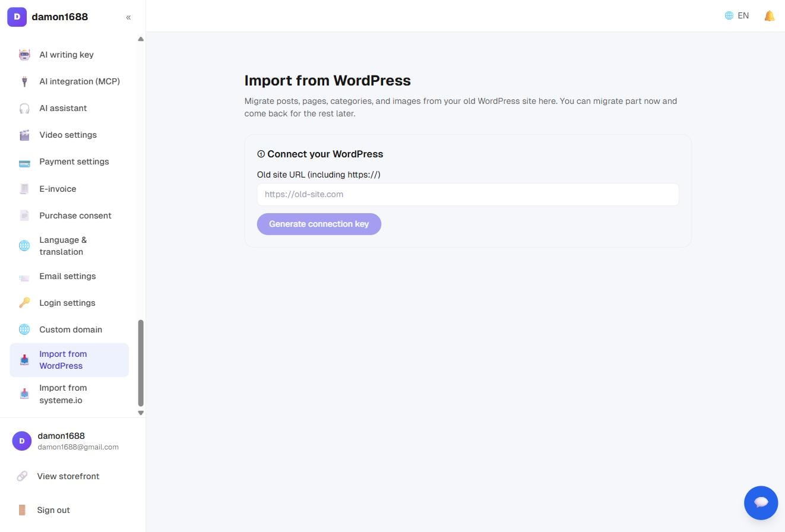Click the Import from WordPress inbox icon
This screenshot has height=532, width=785.
tap(24, 360)
